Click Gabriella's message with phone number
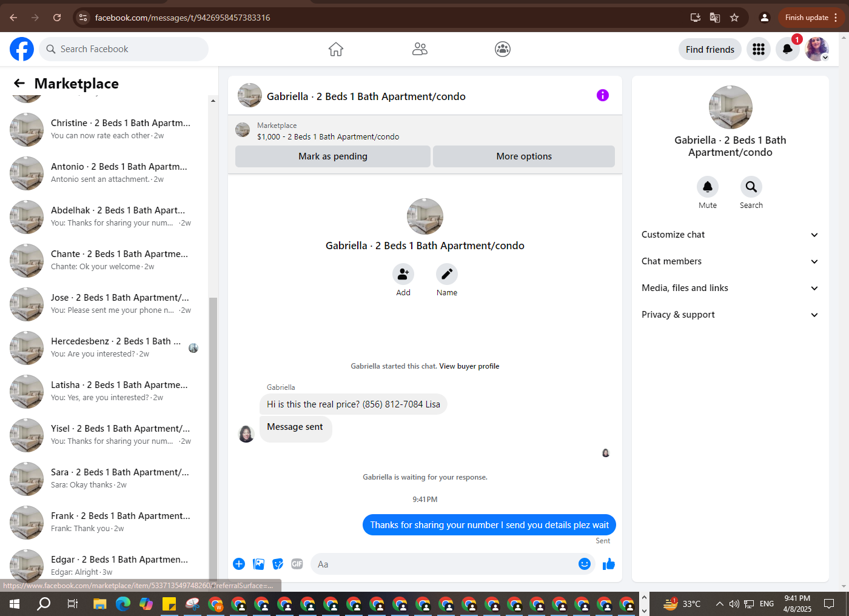Viewport: 849px width, 616px height. click(354, 404)
